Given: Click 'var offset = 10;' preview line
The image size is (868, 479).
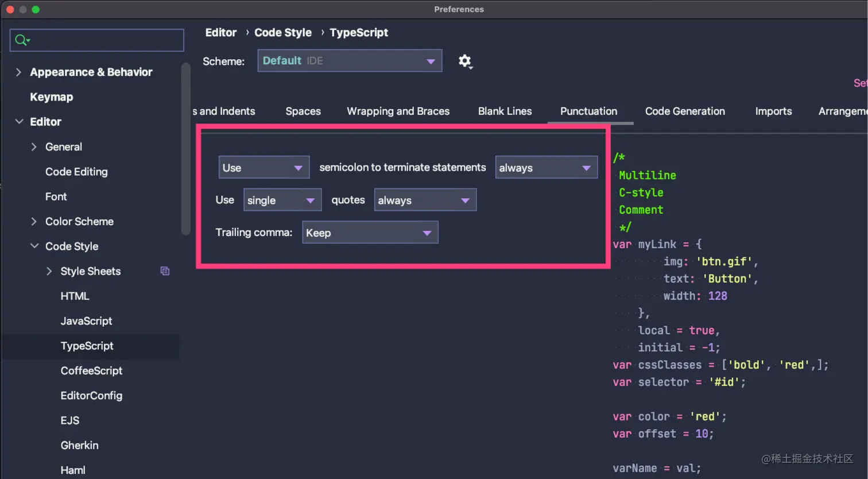Looking at the screenshot, I should 663,434.
